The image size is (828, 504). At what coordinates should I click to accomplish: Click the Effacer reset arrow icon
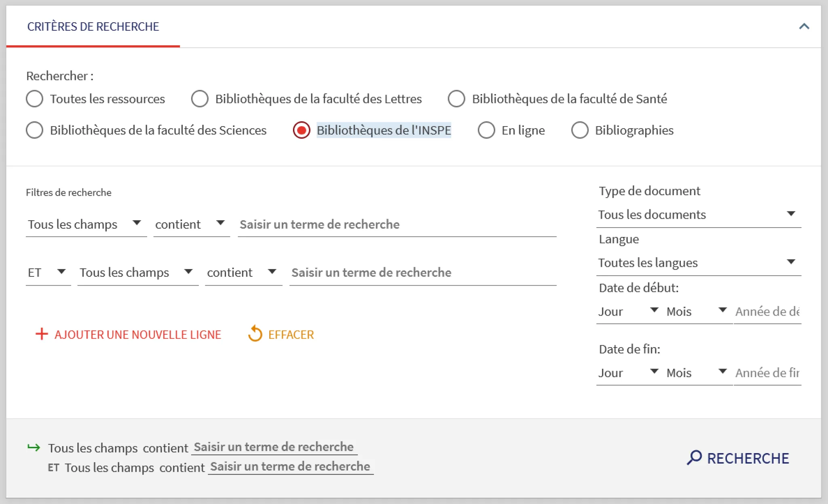(x=255, y=334)
